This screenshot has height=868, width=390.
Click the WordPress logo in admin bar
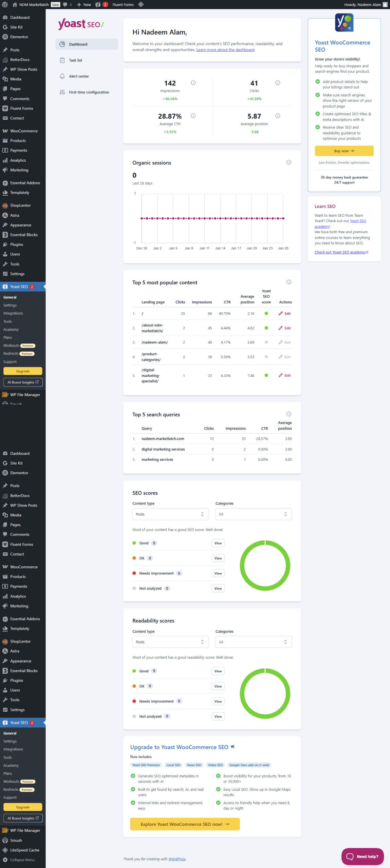coord(5,4)
